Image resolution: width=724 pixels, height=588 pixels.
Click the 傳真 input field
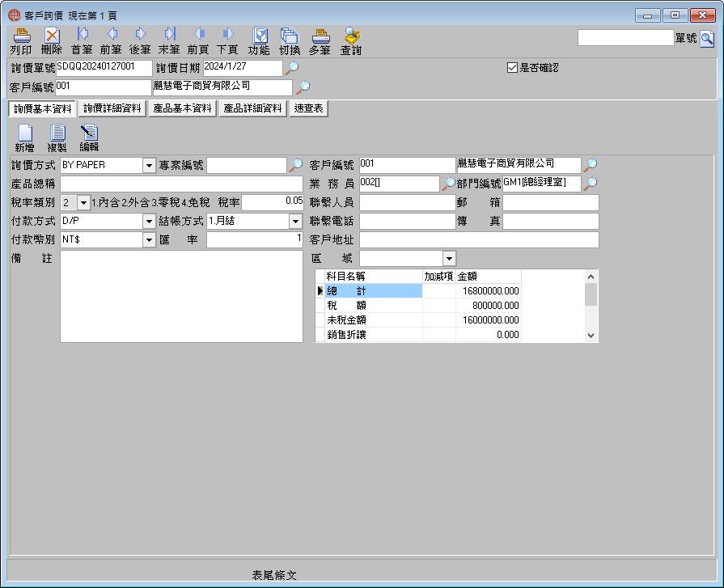pyautogui.click(x=551, y=221)
